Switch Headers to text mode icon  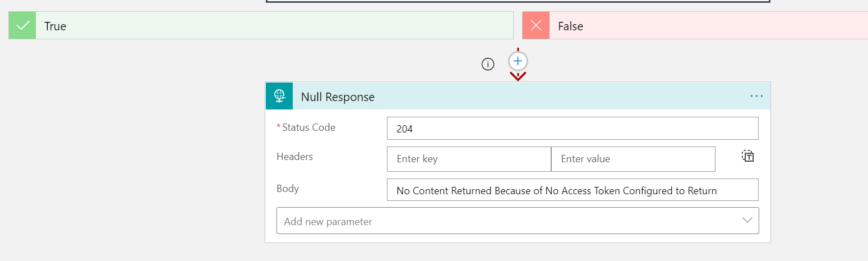747,157
